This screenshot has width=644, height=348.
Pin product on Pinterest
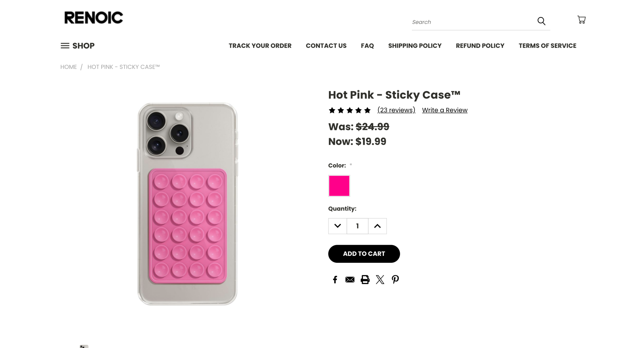coord(395,279)
